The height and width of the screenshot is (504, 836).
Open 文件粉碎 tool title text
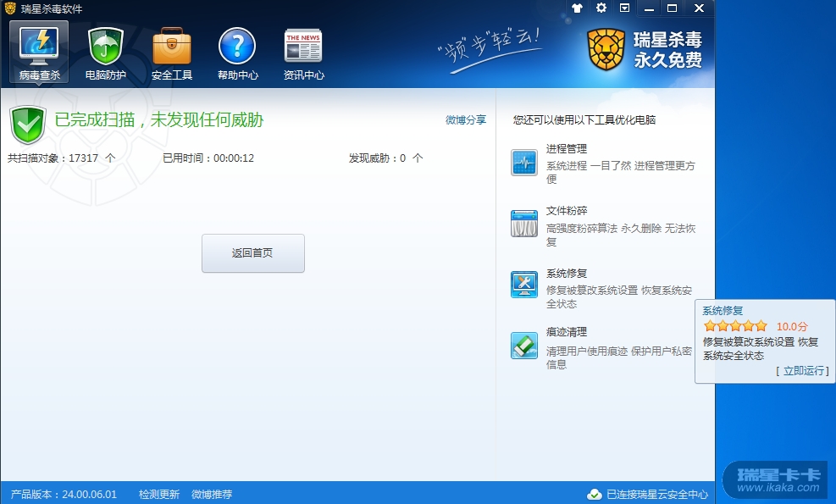pyautogui.click(x=566, y=211)
